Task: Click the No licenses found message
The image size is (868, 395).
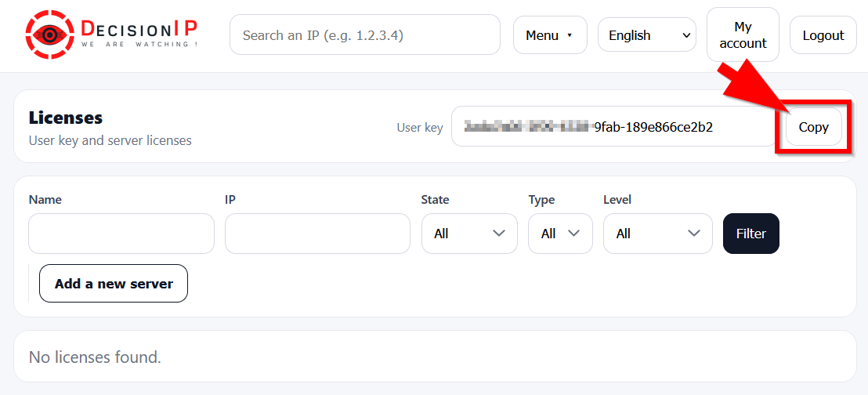Action: (95, 357)
